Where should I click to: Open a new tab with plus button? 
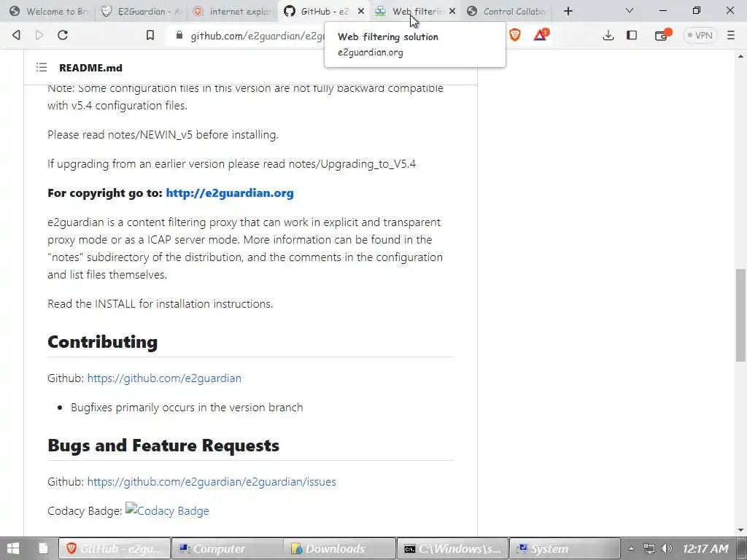[568, 11]
